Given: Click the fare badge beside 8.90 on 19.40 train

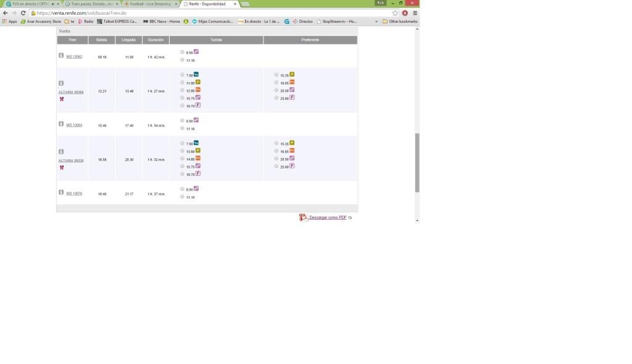Looking at the screenshot, I should (196, 189).
